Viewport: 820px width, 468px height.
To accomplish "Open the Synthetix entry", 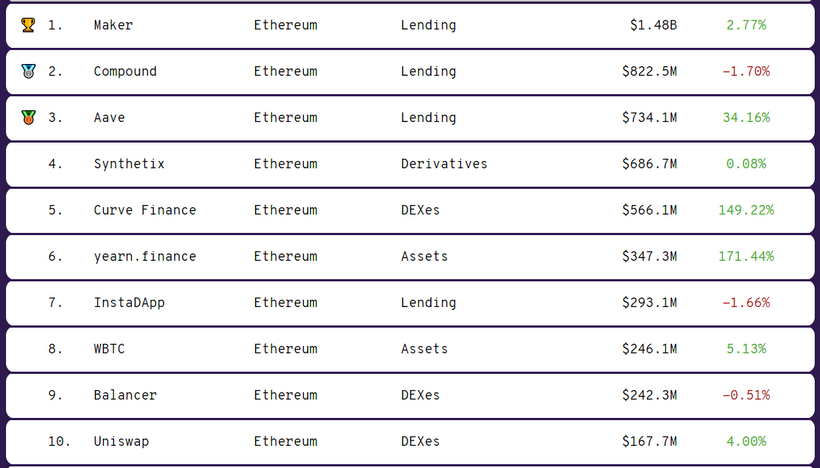I will tap(129, 163).
